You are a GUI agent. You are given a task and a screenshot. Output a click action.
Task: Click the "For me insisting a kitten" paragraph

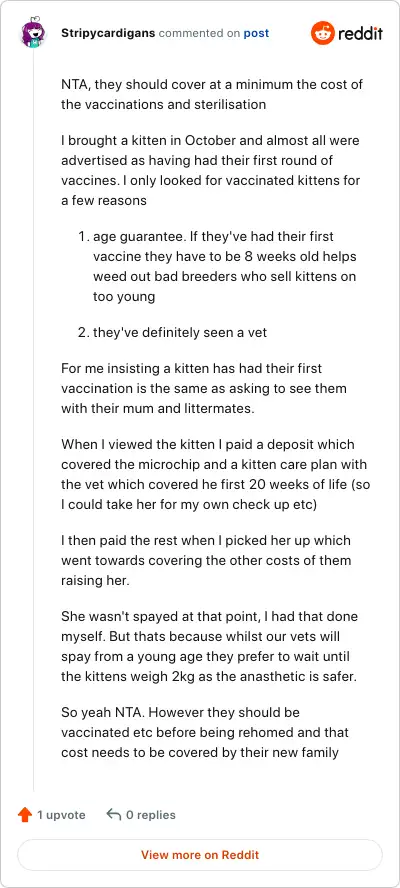[x=204, y=388]
